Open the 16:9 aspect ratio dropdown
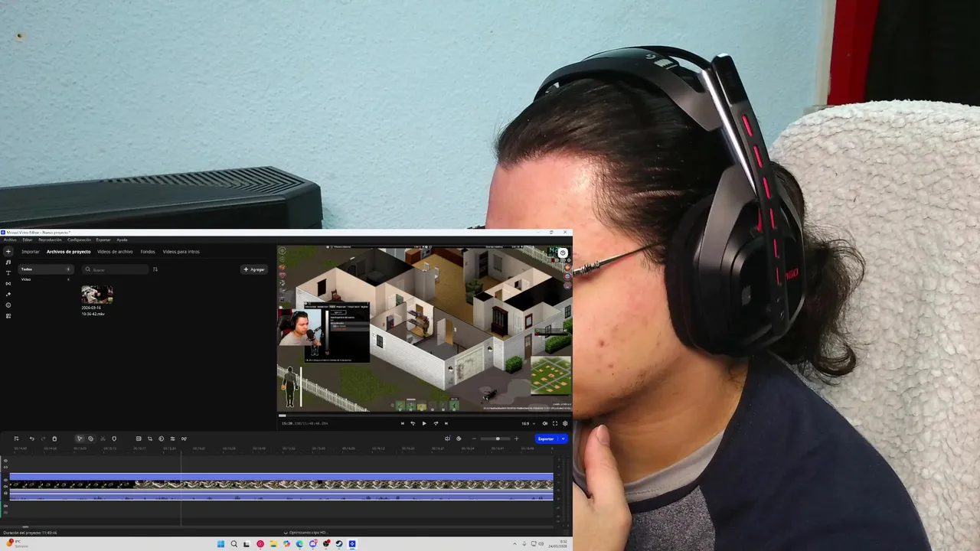The image size is (980, 551). (x=528, y=423)
